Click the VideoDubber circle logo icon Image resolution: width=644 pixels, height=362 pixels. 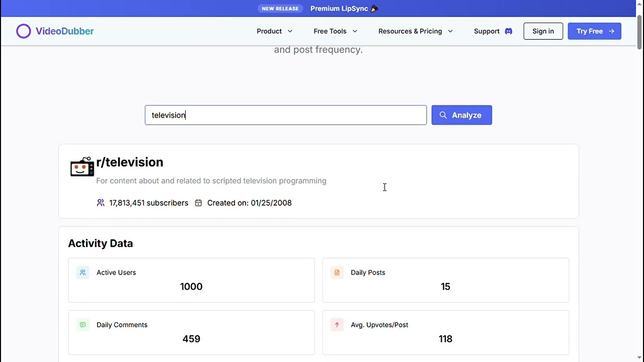(x=24, y=31)
